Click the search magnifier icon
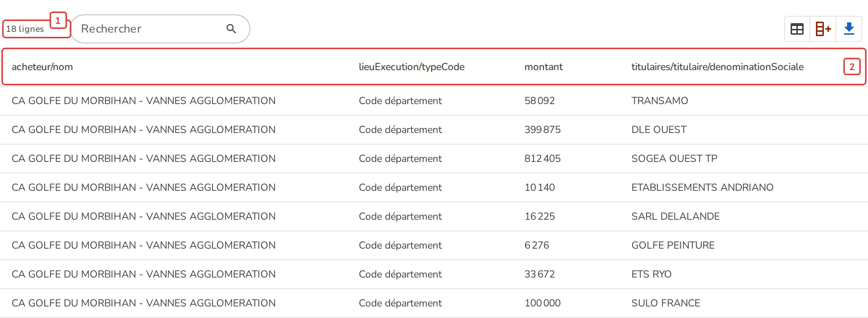 [231, 29]
